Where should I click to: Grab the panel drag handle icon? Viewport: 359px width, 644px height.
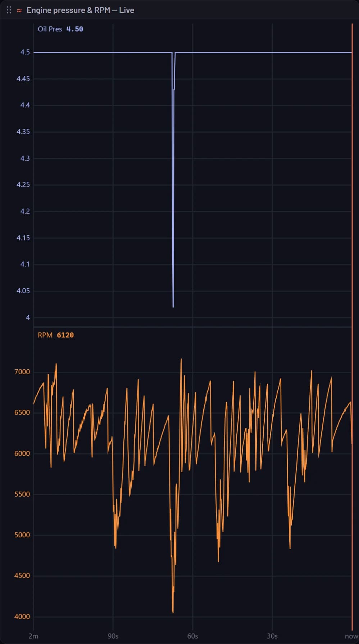(x=9, y=10)
